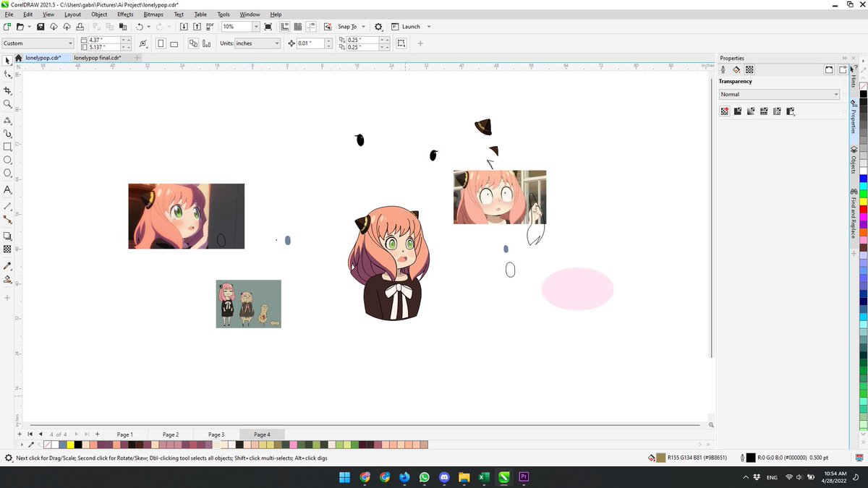Open the Object menu
The height and width of the screenshot is (488, 868).
[99, 14]
